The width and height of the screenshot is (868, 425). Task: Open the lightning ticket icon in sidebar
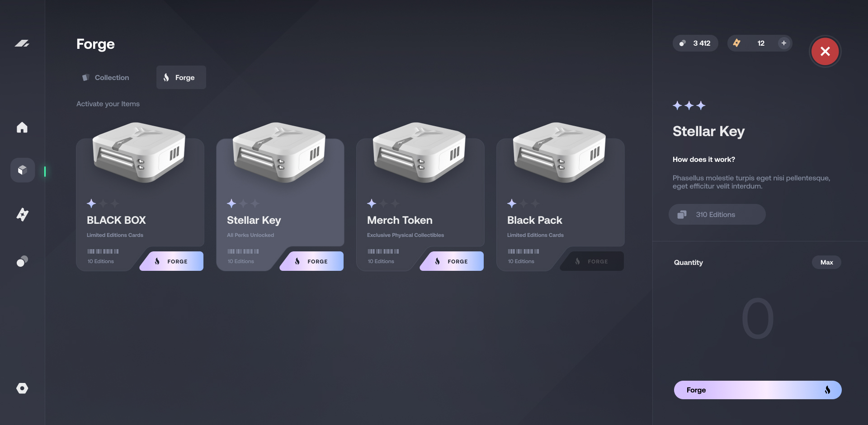22,214
